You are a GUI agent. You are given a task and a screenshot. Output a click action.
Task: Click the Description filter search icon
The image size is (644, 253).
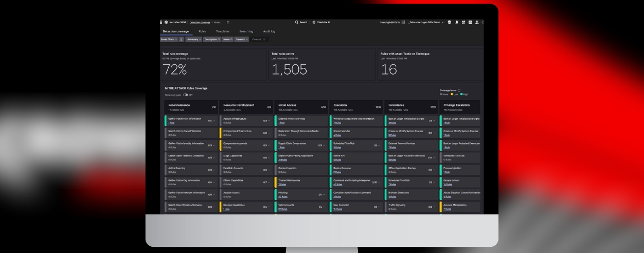219,40
